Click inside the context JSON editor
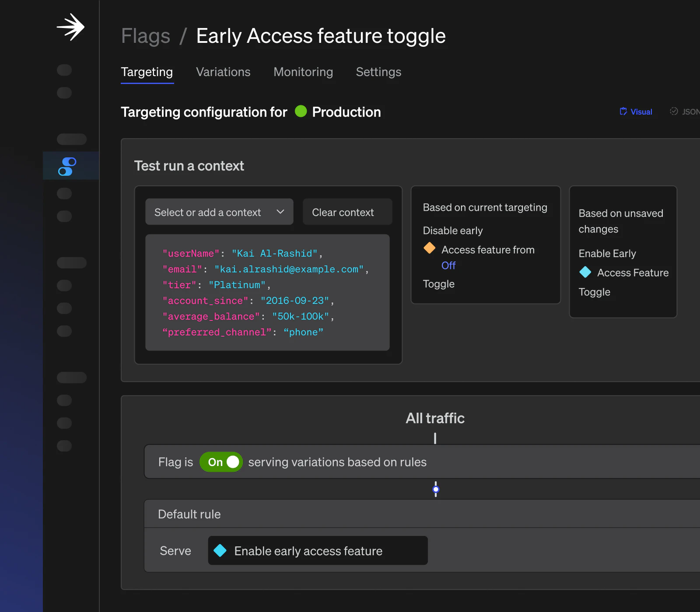Viewport: 700px width, 612px height. 267,292
